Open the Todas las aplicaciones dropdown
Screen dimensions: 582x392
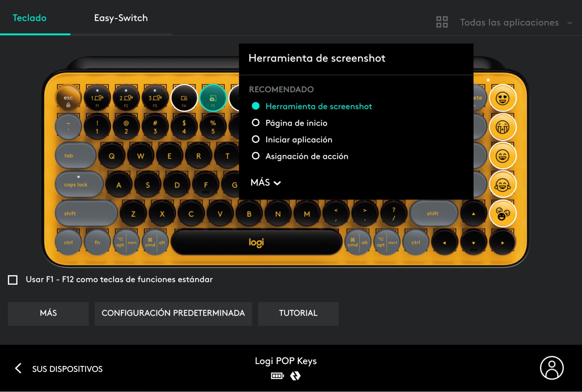pyautogui.click(x=515, y=23)
